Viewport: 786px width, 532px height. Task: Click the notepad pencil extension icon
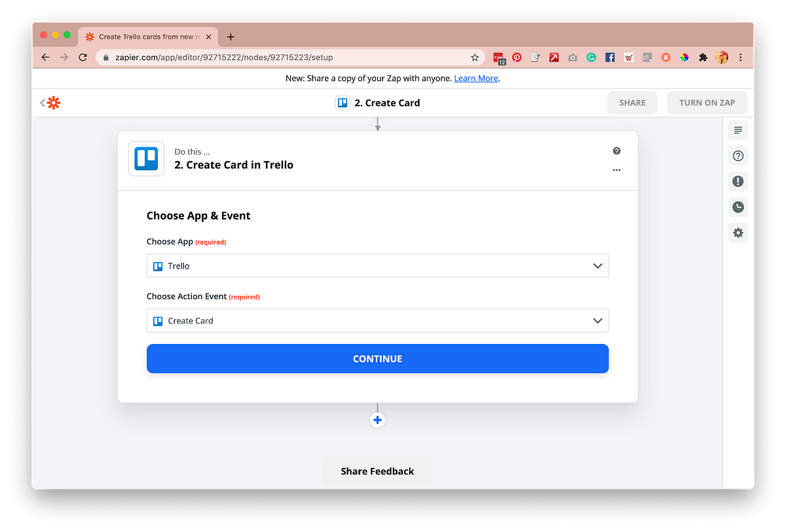tap(535, 58)
